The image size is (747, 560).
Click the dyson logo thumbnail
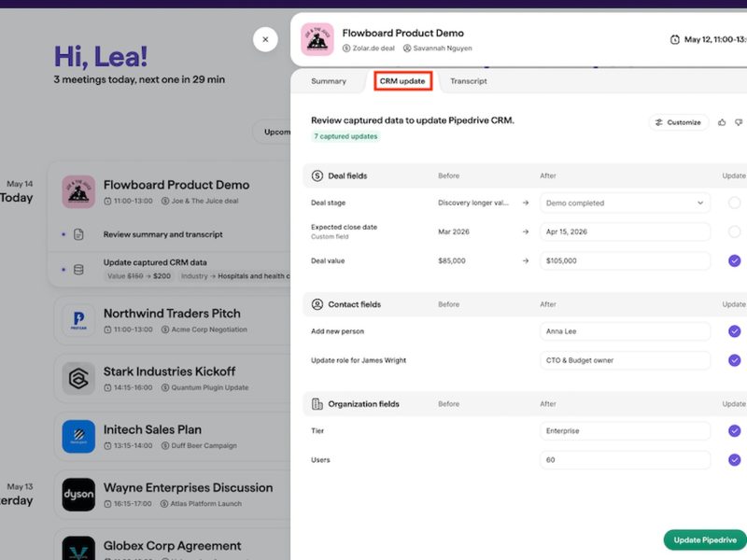[x=78, y=495]
